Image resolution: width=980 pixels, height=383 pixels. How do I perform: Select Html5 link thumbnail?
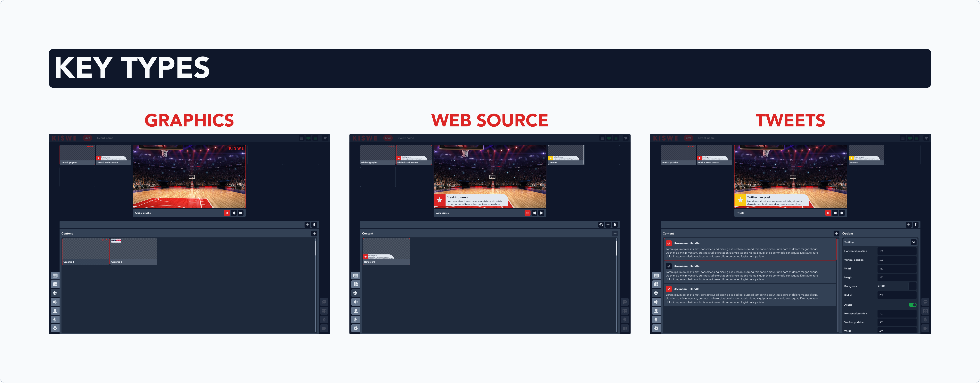point(387,251)
